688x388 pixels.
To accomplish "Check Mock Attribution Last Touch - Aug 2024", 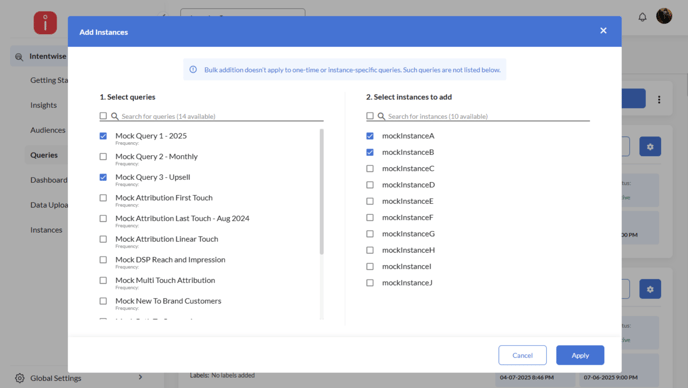I will click(x=103, y=219).
